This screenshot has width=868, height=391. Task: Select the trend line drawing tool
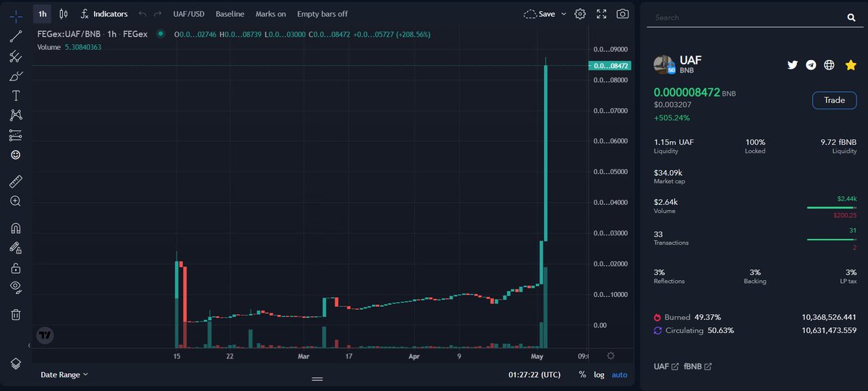pos(15,36)
